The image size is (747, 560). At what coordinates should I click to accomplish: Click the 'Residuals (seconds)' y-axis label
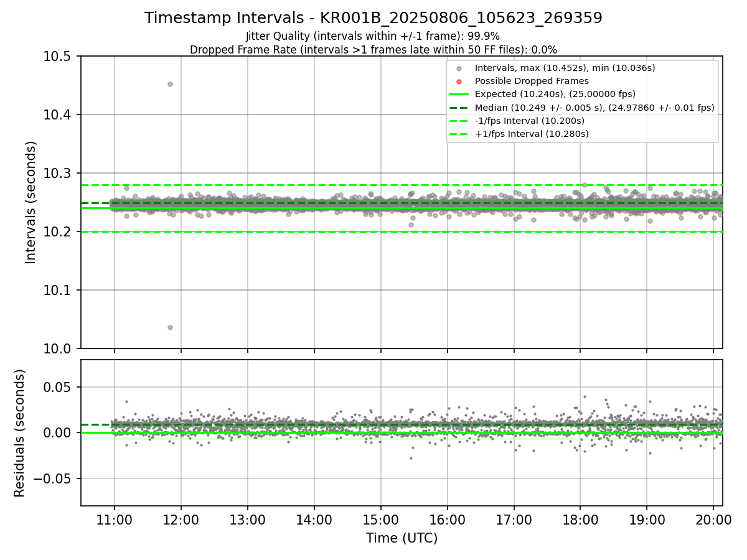click(x=19, y=433)
